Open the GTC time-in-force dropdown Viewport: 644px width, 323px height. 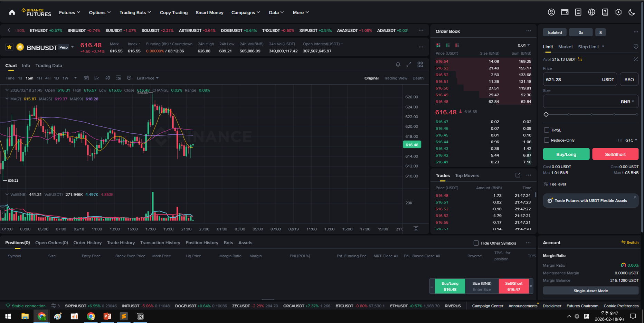(x=631, y=140)
